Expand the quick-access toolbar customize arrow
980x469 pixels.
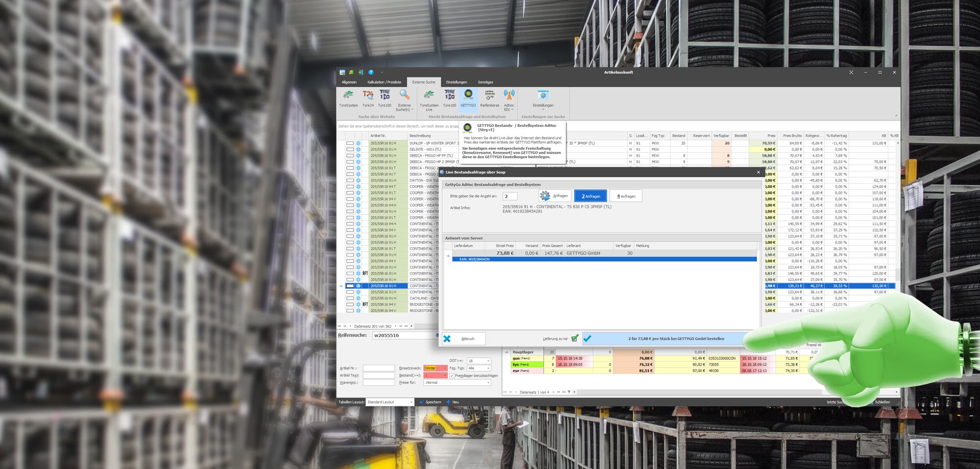point(382,72)
